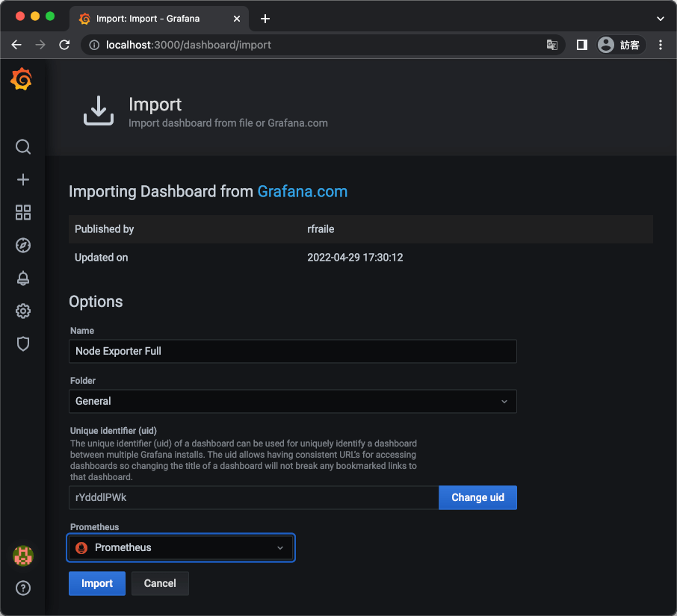
Task: Reload the page with refresh icon
Action: click(64, 45)
